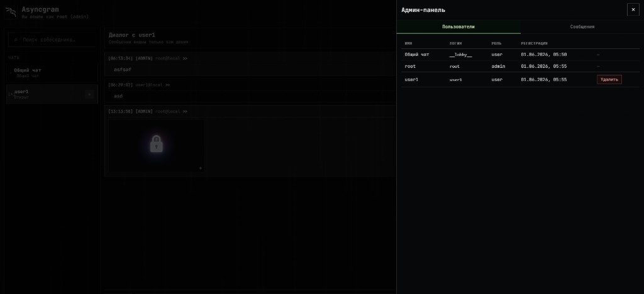Screen dimensions: 644x294
Task: Click the ИМЯ column header
Action: tap(408, 43)
